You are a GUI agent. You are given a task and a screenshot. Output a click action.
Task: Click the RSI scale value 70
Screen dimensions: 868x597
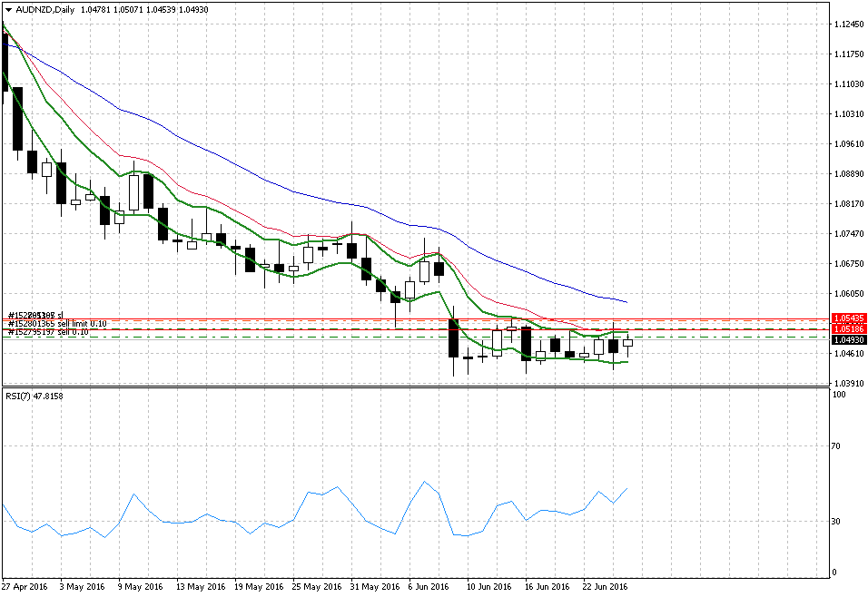tap(837, 446)
